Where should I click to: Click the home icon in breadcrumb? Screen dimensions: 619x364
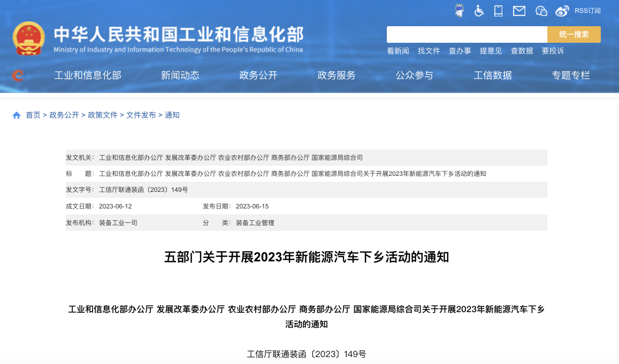[x=17, y=115]
